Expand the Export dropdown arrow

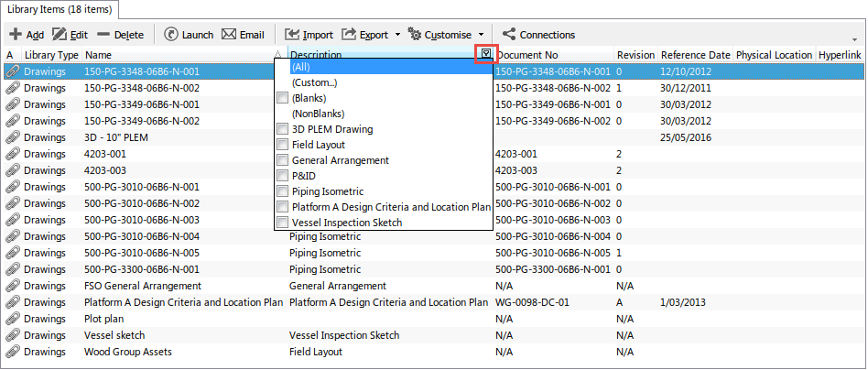[x=396, y=35]
